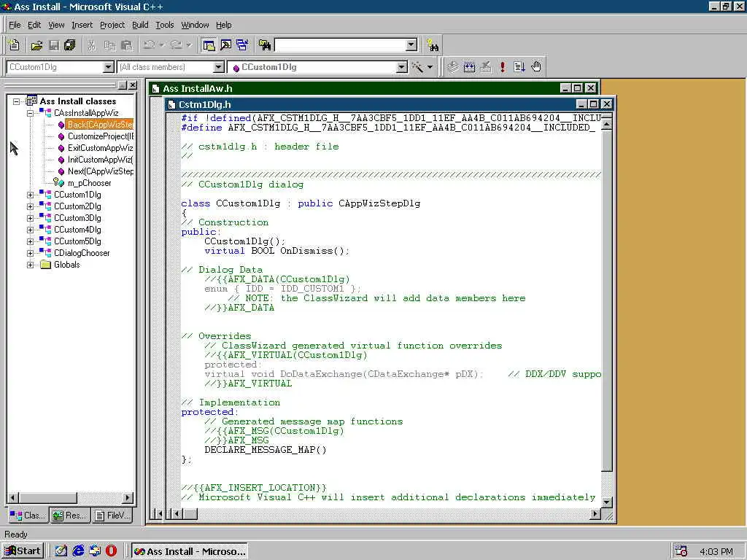Select the InitCustomAppWiz method in tree
The height and width of the screenshot is (560, 747).
coord(100,160)
